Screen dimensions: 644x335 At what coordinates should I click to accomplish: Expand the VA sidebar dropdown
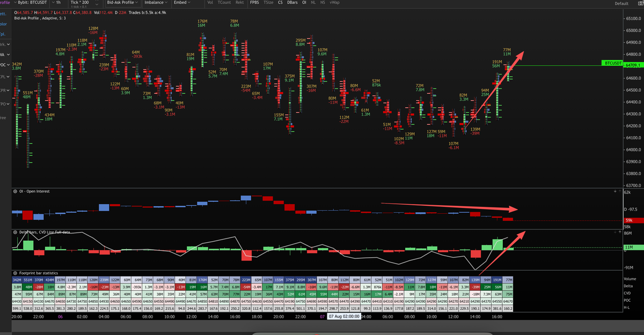5,54
